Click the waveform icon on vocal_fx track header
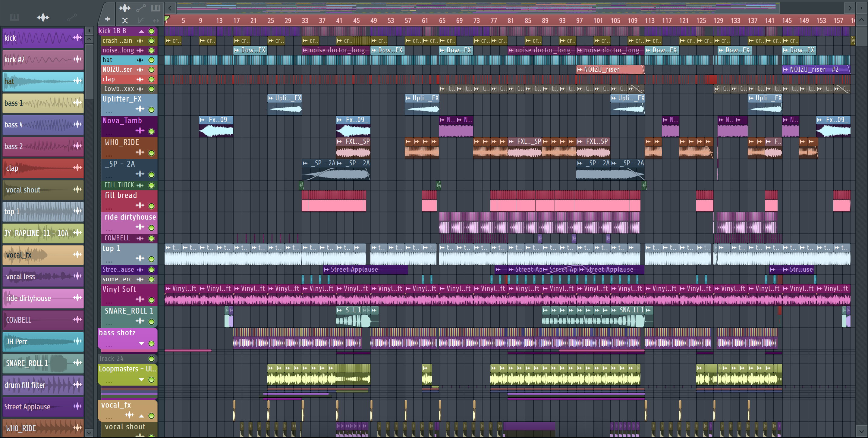The height and width of the screenshot is (438, 868). tap(129, 415)
